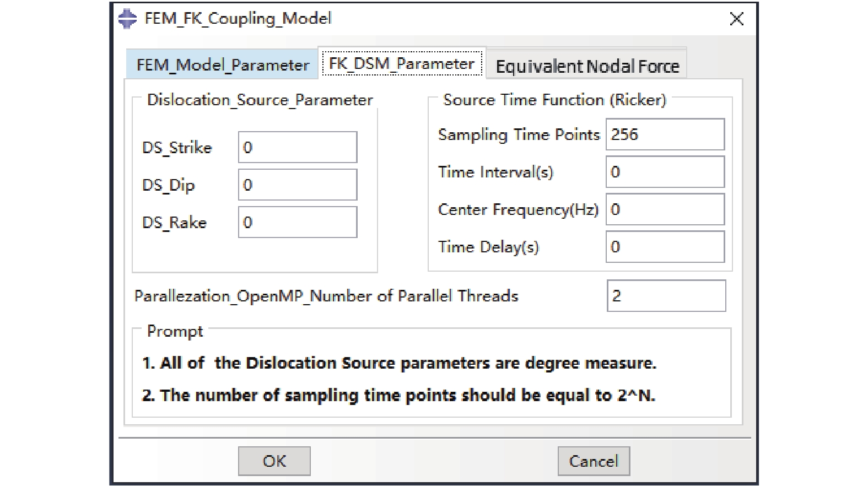Click the Parallezation_OpenMP threads label

pos(326,296)
